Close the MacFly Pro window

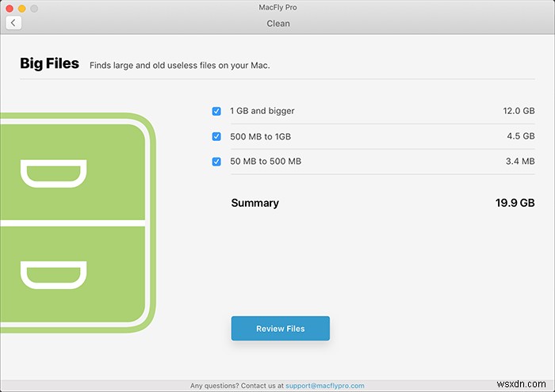coord(10,8)
